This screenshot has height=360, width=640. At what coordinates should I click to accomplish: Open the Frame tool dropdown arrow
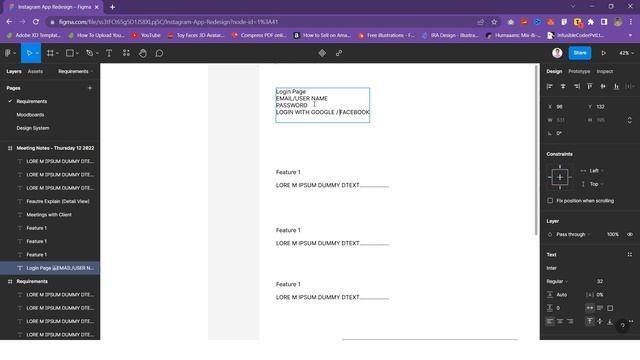[57, 53]
